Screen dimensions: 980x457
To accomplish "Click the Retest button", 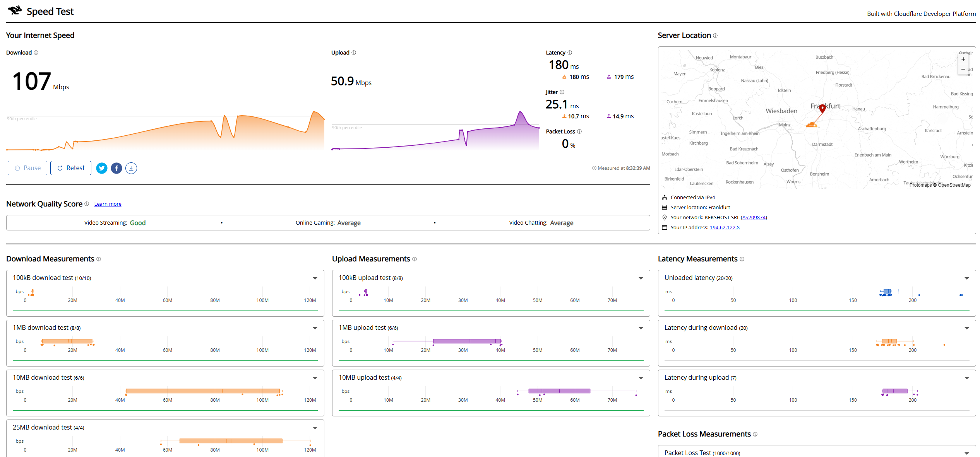I will [x=71, y=168].
